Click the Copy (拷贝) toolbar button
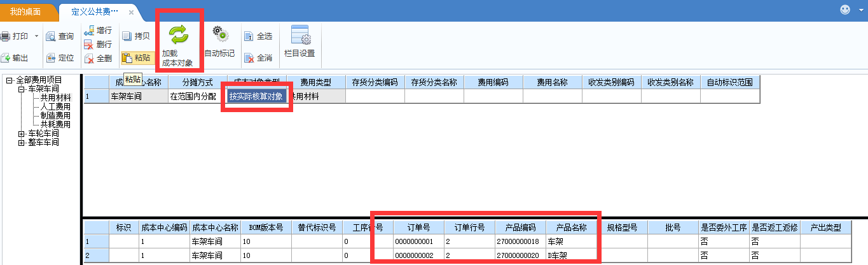The width and height of the screenshot is (868, 265). (127, 36)
